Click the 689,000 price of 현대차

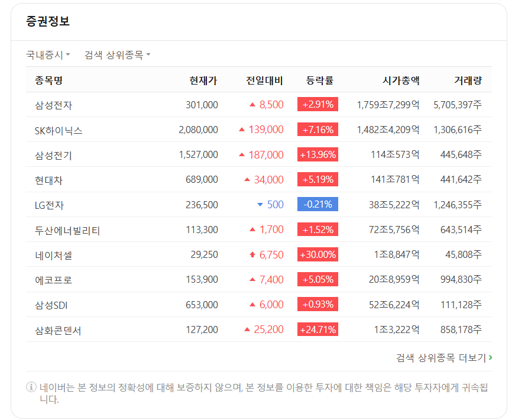coord(202,180)
